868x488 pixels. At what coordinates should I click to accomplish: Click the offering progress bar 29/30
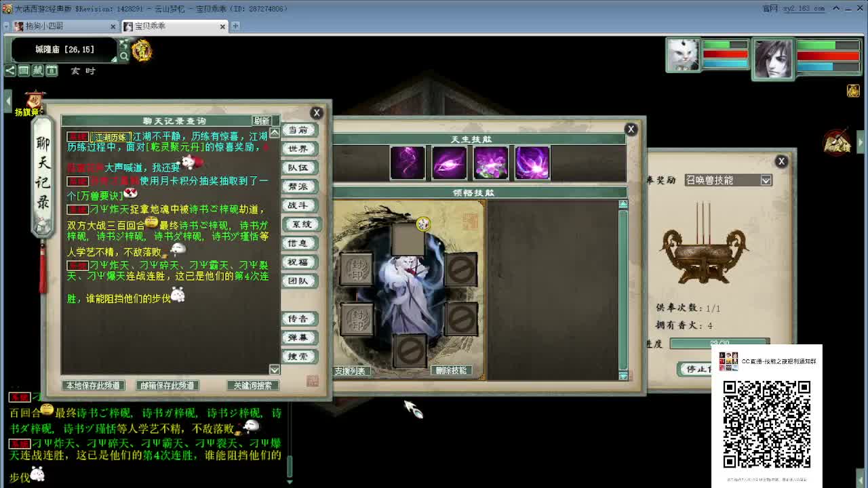[x=719, y=344]
